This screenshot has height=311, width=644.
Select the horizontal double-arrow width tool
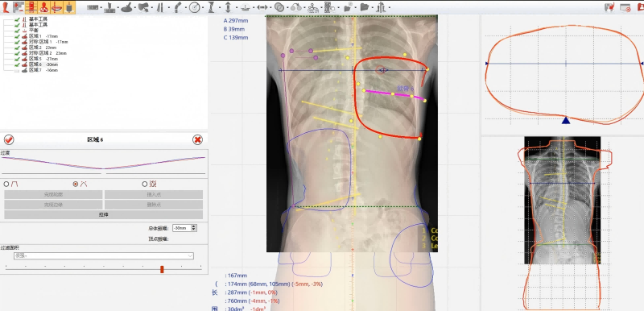[x=262, y=7]
